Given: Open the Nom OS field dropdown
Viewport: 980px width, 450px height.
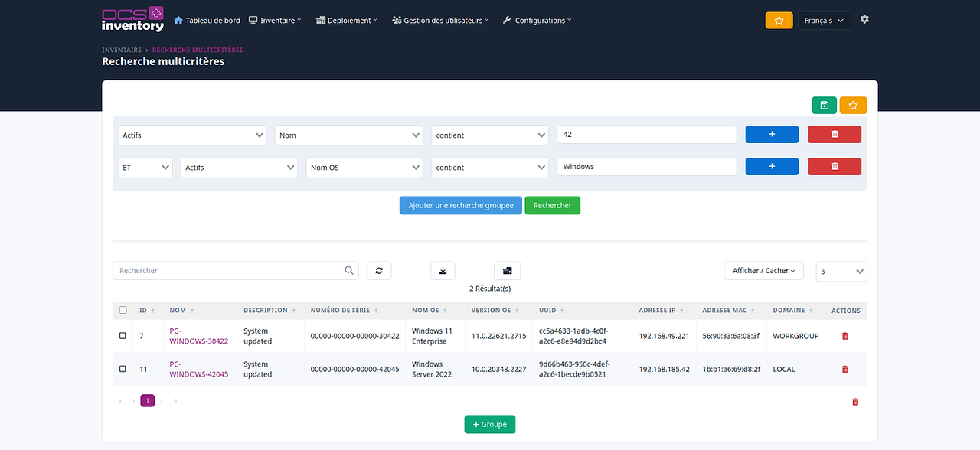Looking at the screenshot, I should point(364,167).
